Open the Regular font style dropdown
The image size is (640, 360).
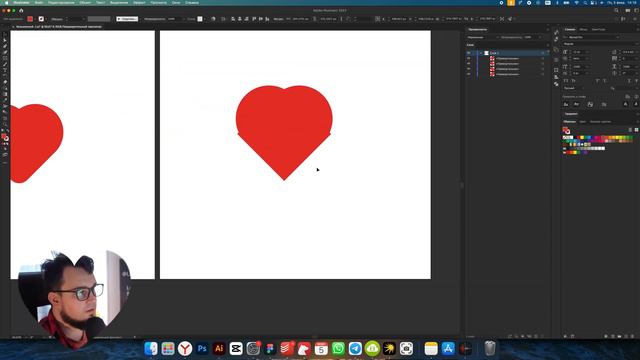(600, 44)
